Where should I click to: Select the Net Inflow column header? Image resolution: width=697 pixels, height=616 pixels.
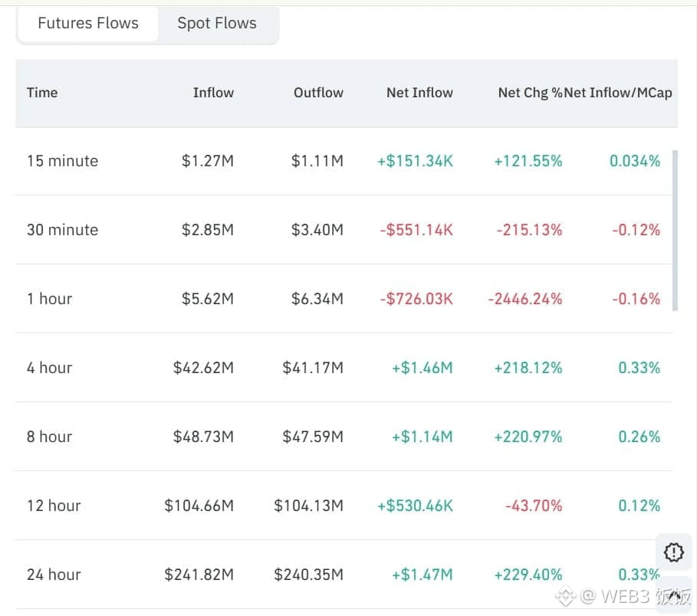tap(419, 93)
